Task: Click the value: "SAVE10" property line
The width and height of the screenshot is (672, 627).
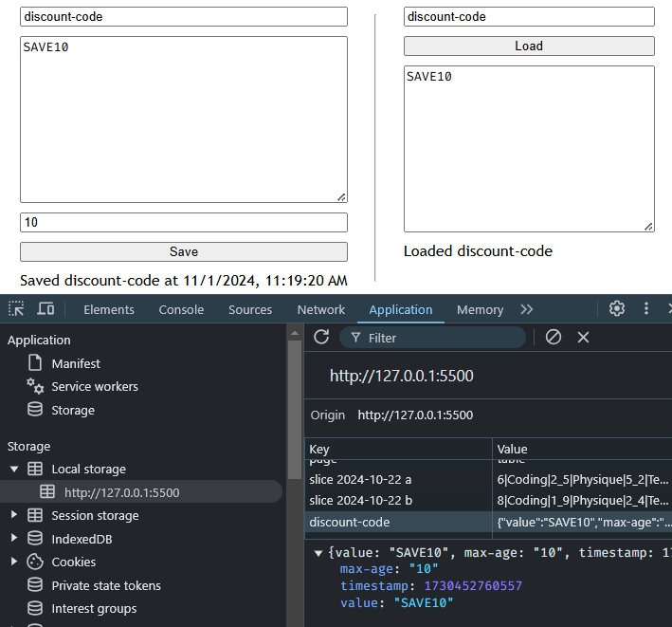Action: point(396,603)
